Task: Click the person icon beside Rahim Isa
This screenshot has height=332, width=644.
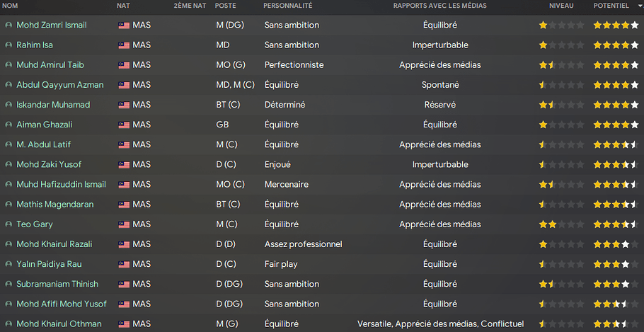Action: [8, 45]
